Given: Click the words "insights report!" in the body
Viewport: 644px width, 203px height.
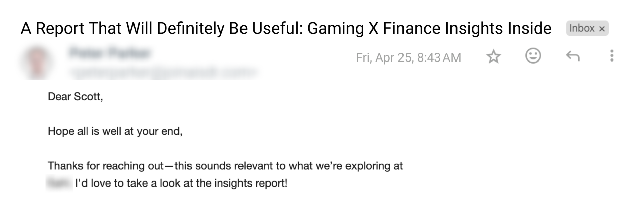Looking at the screenshot, I should point(251,183).
